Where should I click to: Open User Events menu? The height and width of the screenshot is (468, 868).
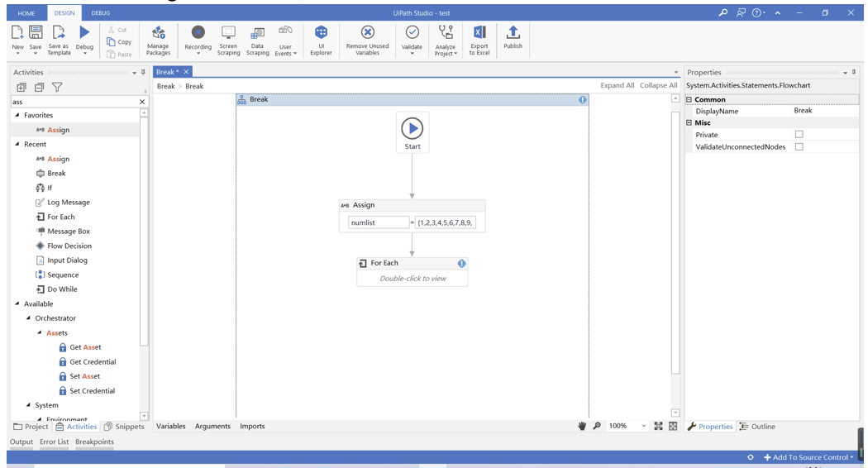286,41
